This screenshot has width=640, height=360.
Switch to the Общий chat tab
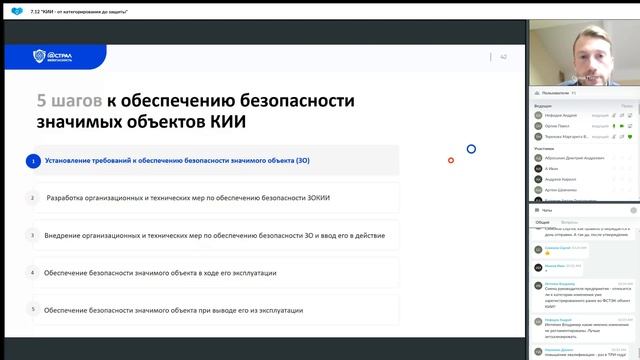pyautogui.click(x=542, y=222)
